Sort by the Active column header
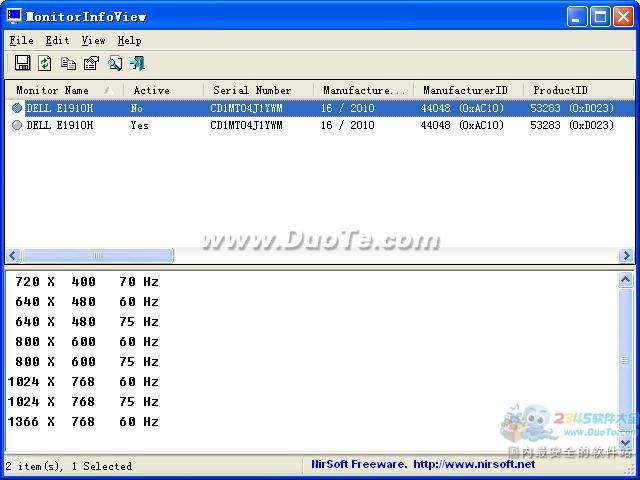640x480 pixels. pos(163,90)
